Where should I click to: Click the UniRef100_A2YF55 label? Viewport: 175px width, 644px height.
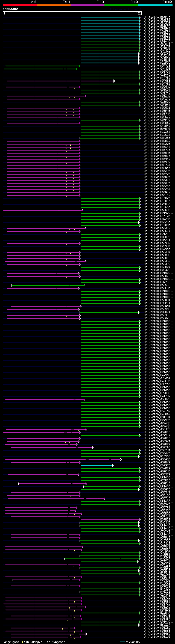tap(157, 63)
